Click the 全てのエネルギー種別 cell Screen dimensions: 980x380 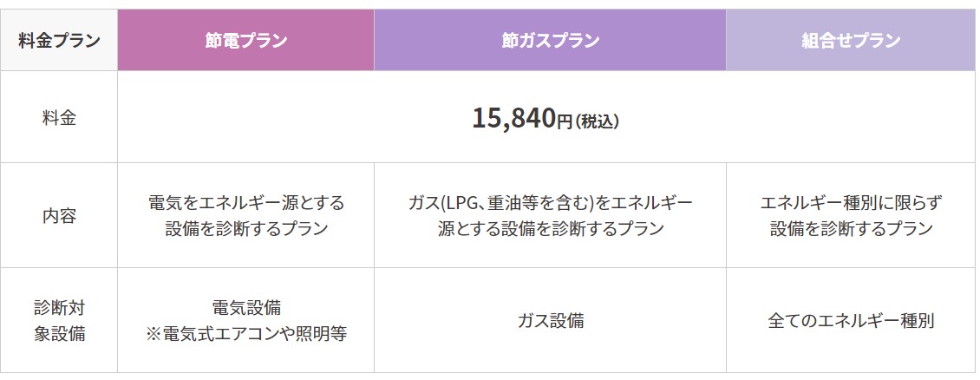pyautogui.click(x=850, y=320)
